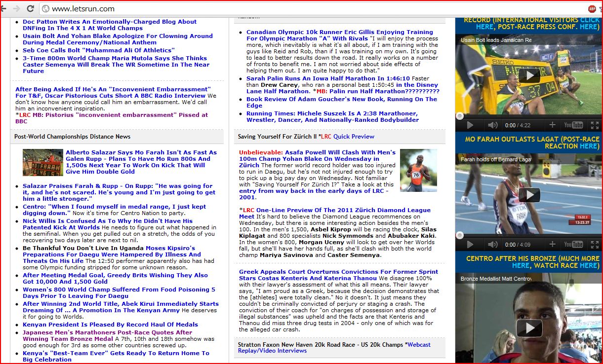Open Greek Appeals Court Kenteris Thanou article
Viewport: 603px width, 364px height.
(x=338, y=275)
